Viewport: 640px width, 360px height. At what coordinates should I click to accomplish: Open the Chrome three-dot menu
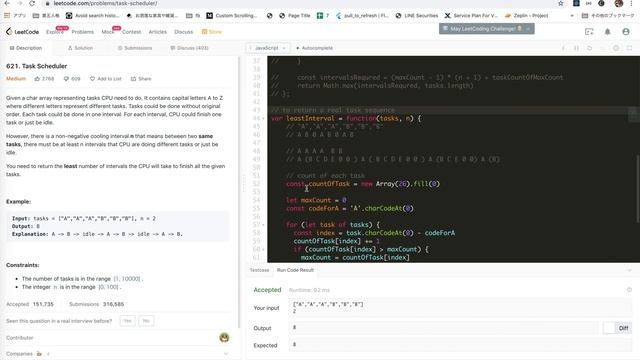pos(631,3)
